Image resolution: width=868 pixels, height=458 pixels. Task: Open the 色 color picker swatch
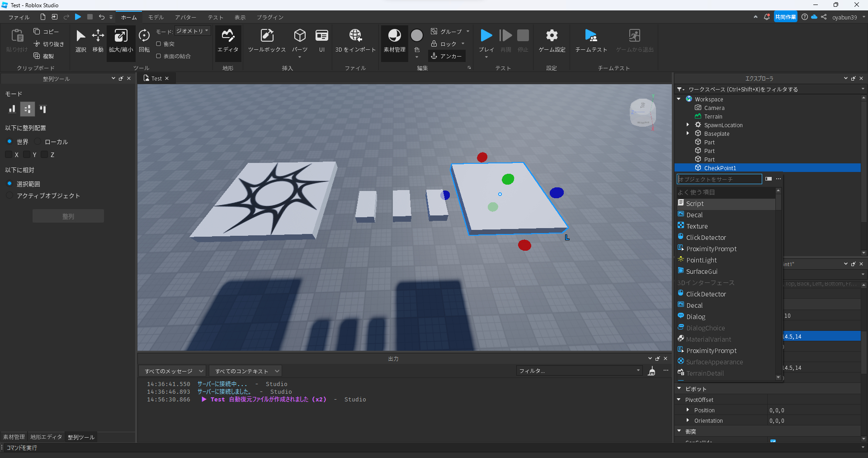[x=417, y=35]
